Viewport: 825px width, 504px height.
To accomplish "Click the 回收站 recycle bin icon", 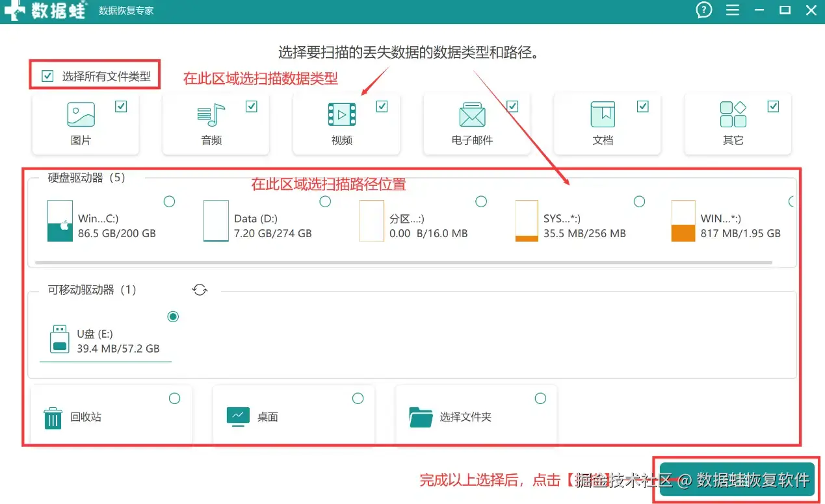I will click(x=53, y=418).
